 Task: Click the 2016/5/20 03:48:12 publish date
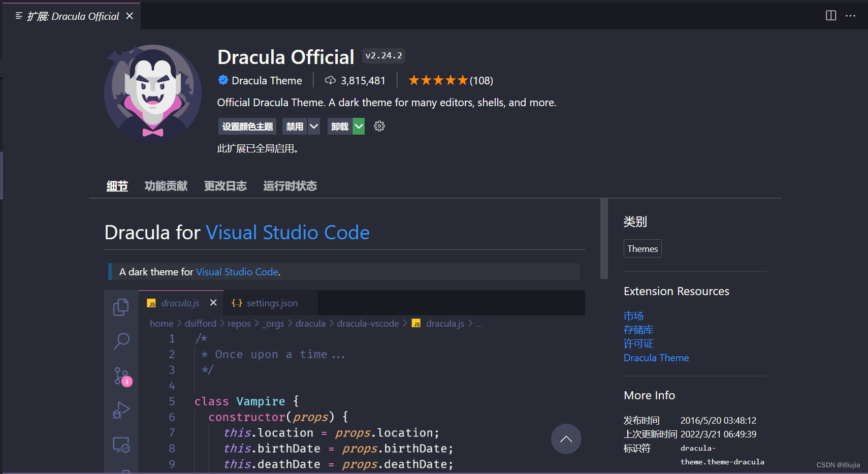[718, 421]
